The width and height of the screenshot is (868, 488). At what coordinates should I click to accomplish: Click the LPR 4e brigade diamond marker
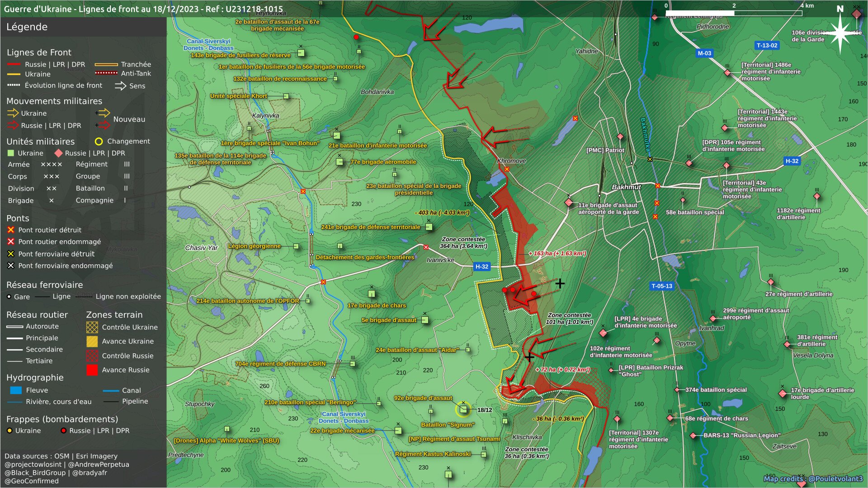(603, 333)
